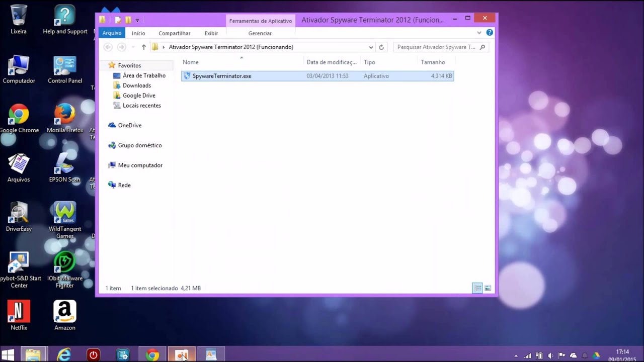644x362 pixels.
Task: Select Grupo doméstico in the sidebar
Action: tap(135, 145)
